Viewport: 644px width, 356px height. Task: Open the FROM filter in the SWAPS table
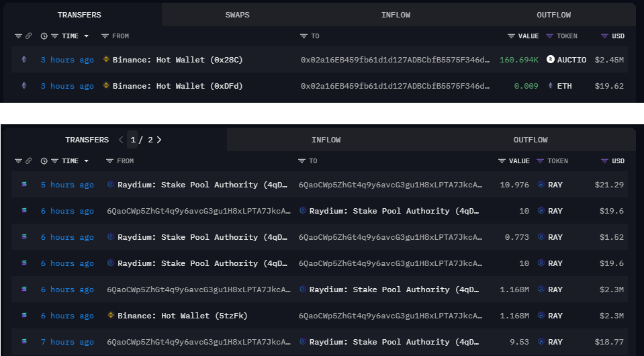tap(105, 36)
